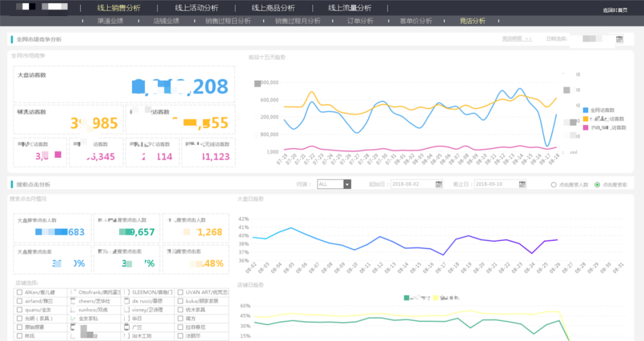Screen dimensions: 644x341
Task: Click the 大盘访客数 card label
Action: [32, 75]
